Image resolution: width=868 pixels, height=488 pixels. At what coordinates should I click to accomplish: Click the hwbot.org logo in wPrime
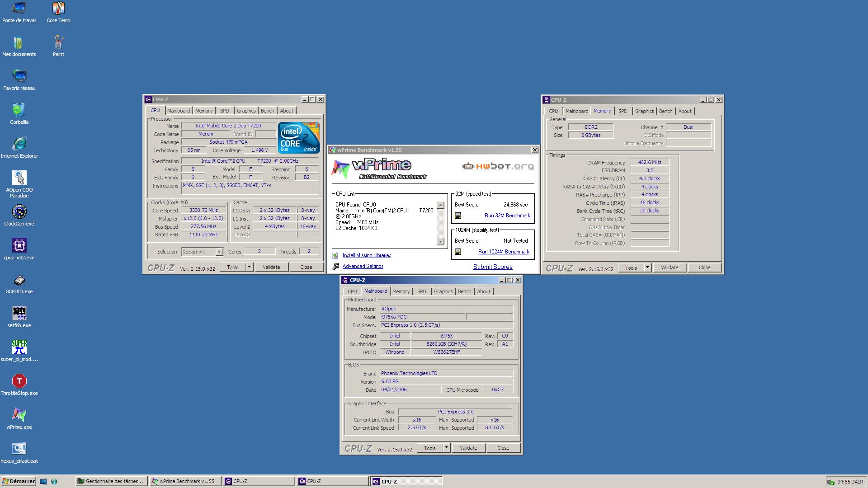click(498, 167)
